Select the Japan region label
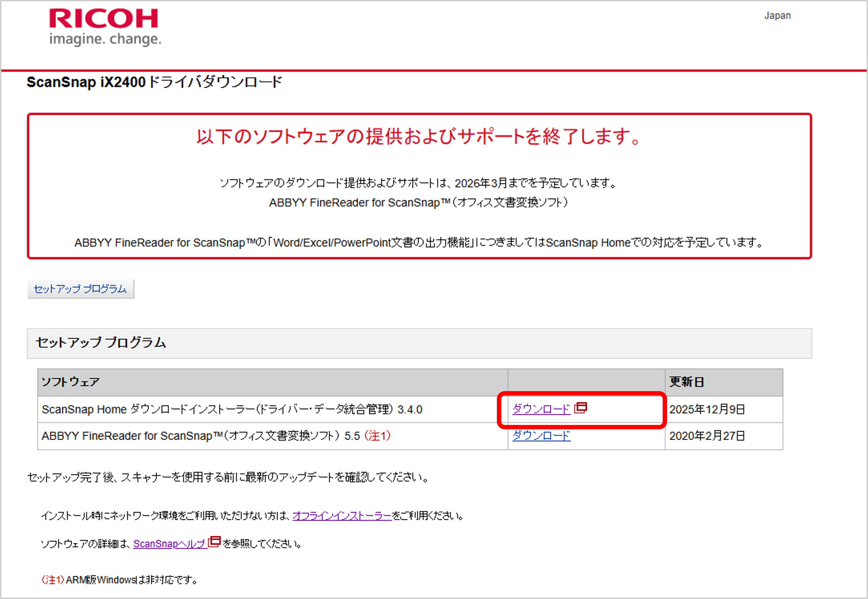Screen dimensions: 868x599 tap(777, 16)
